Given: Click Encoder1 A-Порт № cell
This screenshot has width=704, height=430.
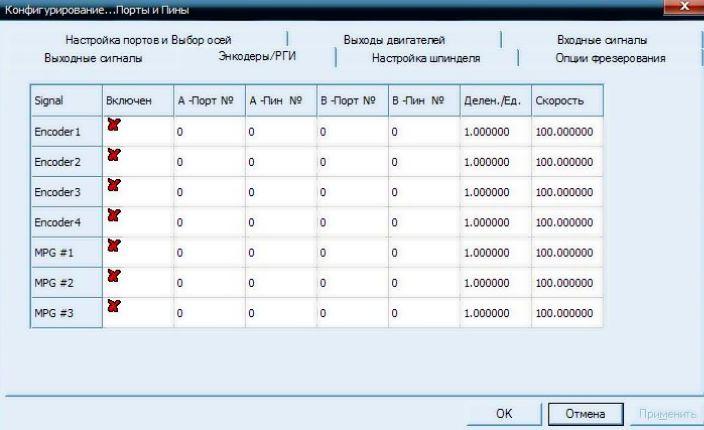Looking at the screenshot, I should (208, 131).
